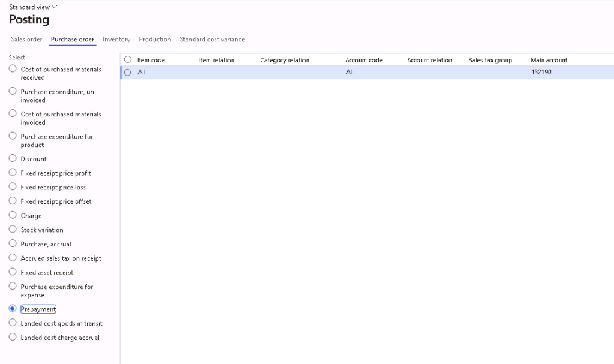Toggle the select-all rows circle in header
This screenshot has width=614, height=364.
pyautogui.click(x=128, y=60)
